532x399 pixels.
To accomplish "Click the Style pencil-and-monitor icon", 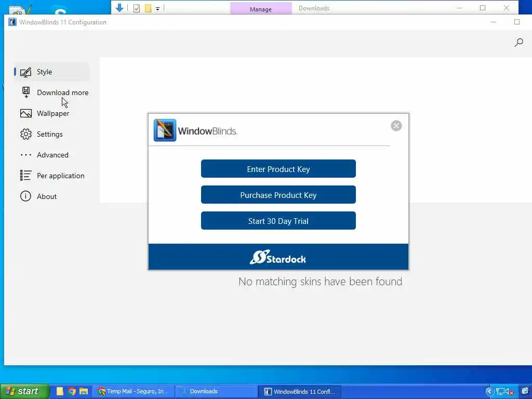I will pos(25,72).
